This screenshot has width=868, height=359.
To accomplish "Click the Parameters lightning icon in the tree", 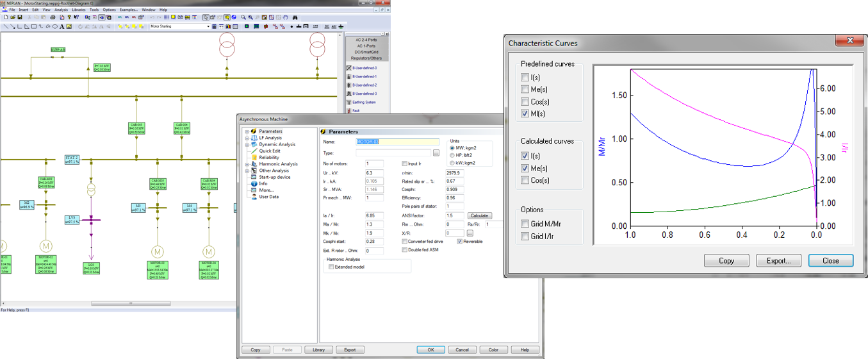I will (x=254, y=131).
